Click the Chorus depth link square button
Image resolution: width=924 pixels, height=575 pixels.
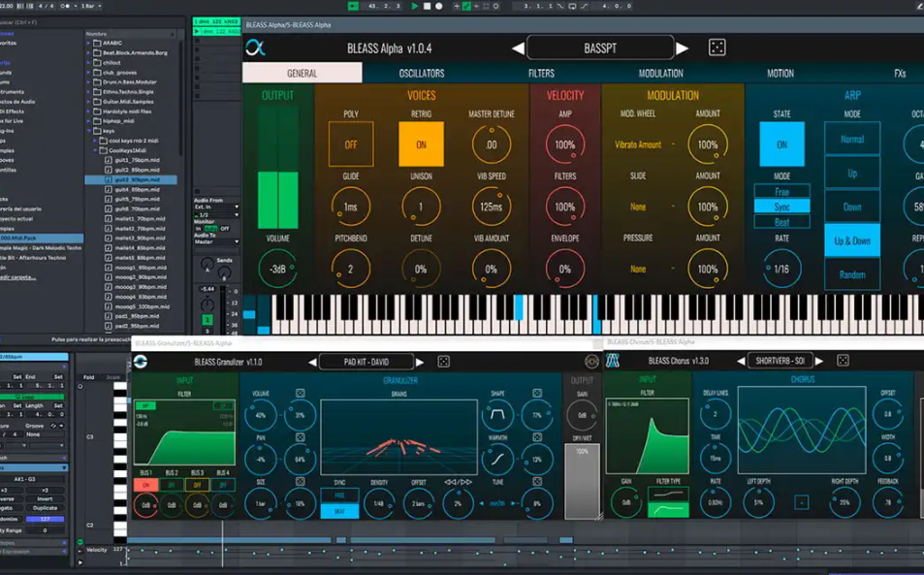point(801,502)
